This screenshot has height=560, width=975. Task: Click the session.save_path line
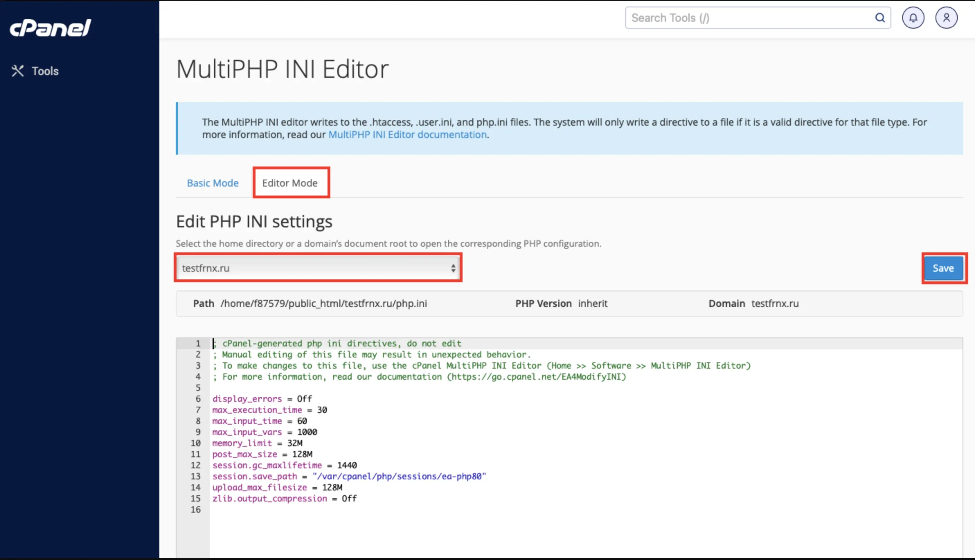click(349, 477)
